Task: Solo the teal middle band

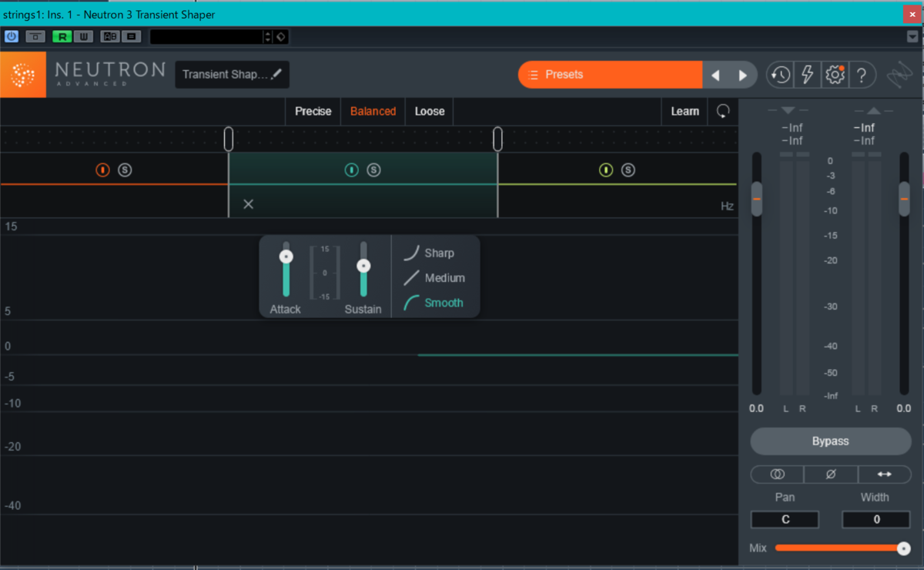Action: click(x=373, y=170)
